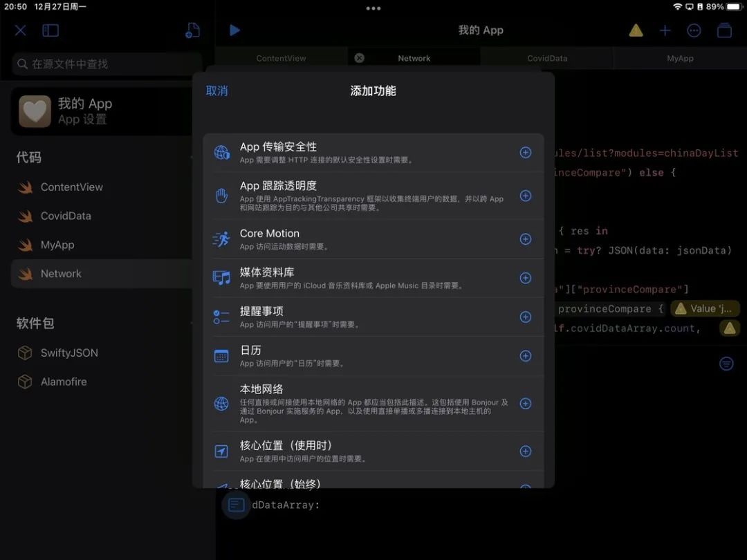The height and width of the screenshot is (560, 747).
Task: Select the Core Motion running figure icon
Action: (x=221, y=239)
